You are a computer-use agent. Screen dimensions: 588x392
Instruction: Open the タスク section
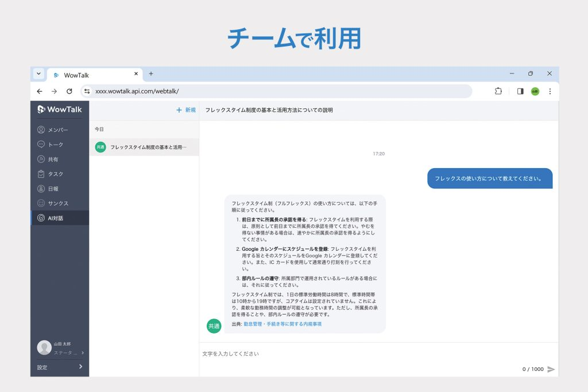55,173
